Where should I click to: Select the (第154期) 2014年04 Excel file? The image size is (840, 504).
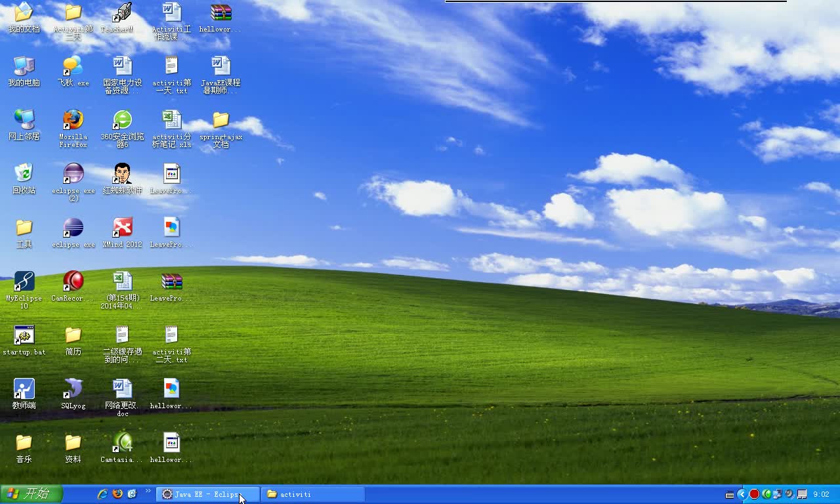click(122, 290)
